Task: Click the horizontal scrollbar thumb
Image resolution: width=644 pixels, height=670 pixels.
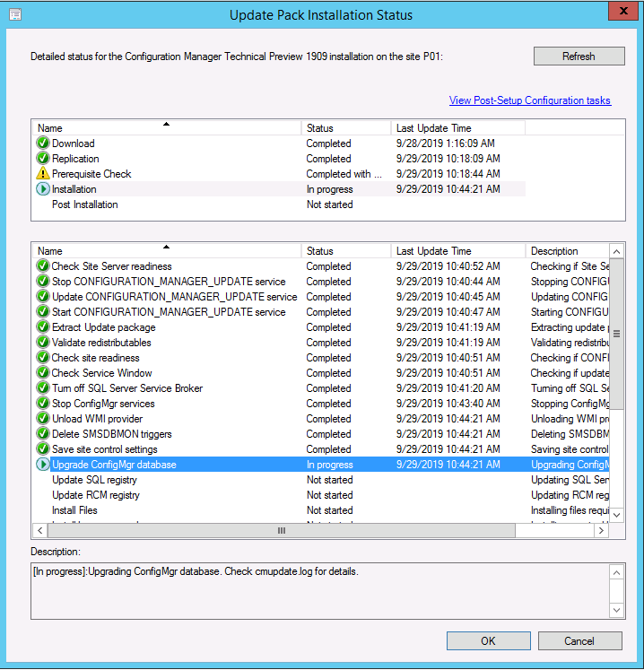Action: pos(282,531)
